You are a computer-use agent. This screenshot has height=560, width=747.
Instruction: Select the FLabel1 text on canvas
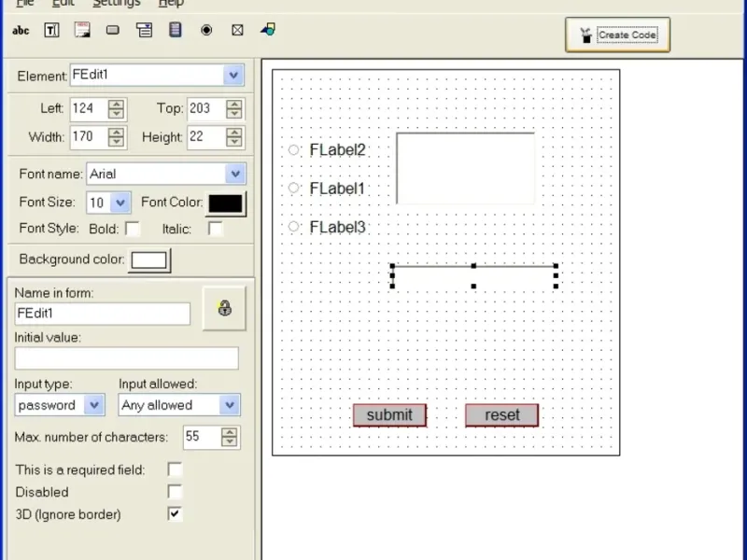point(337,189)
